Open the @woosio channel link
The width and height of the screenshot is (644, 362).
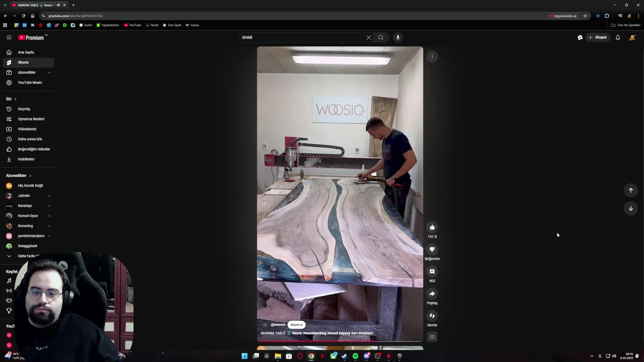coord(278,325)
